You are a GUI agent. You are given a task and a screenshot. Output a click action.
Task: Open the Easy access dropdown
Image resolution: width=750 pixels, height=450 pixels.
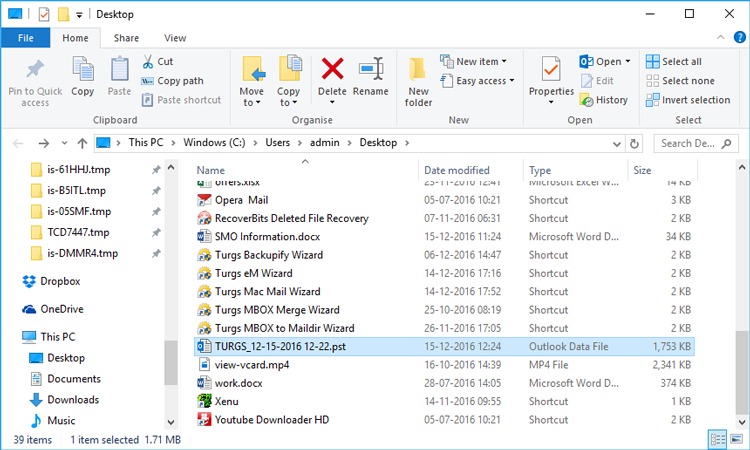coord(477,81)
